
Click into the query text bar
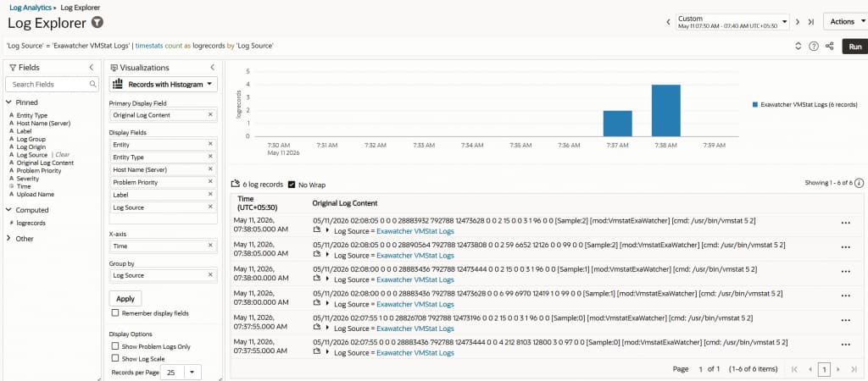[396, 47]
